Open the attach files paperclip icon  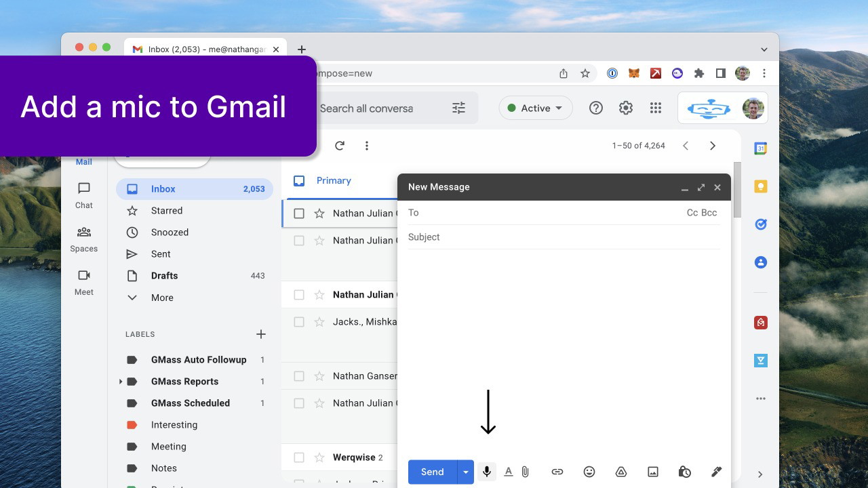[525, 472]
